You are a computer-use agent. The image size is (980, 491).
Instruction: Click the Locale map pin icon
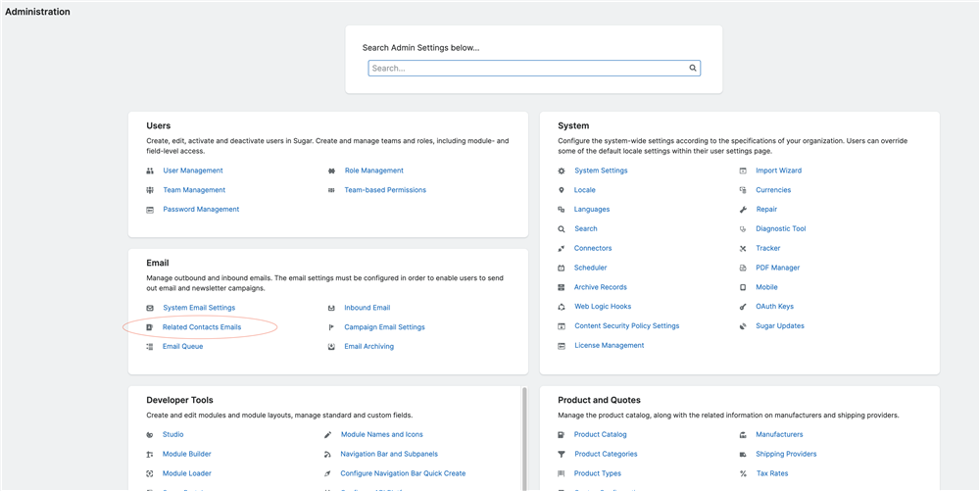(x=562, y=190)
